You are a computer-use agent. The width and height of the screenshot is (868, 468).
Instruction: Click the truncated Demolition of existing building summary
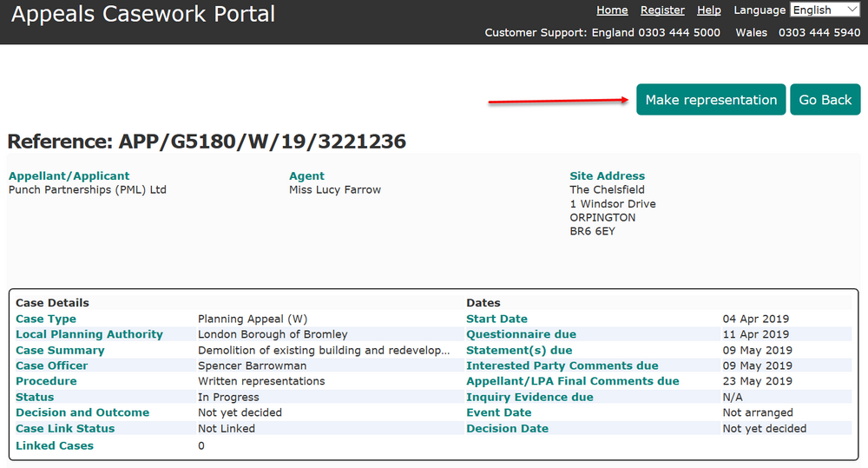tap(324, 350)
